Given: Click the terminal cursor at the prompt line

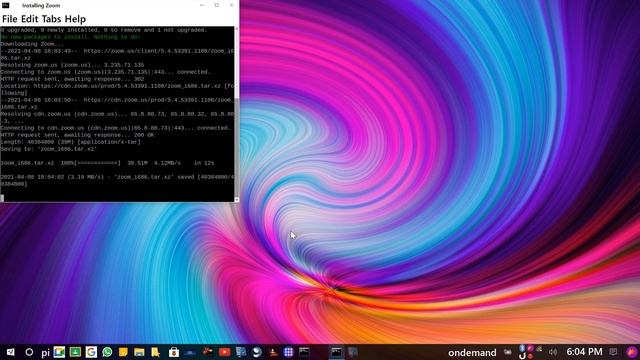Looking at the screenshot, I should [x=2, y=198].
